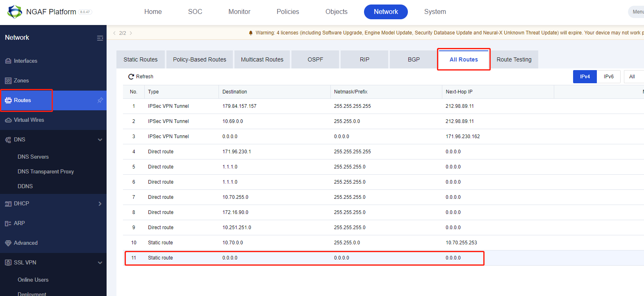Click the Interfaces sidebar icon
This screenshot has width=644, height=296.
[8, 61]
